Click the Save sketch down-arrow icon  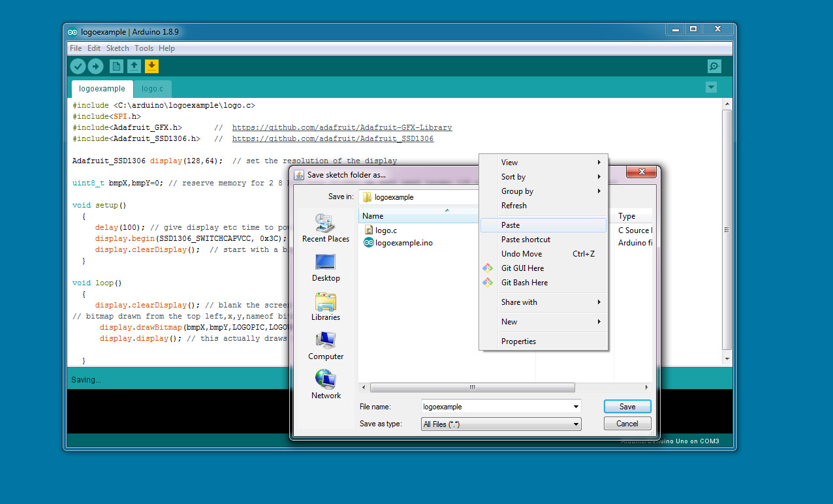pyautogui.click(x=151, y=66)
